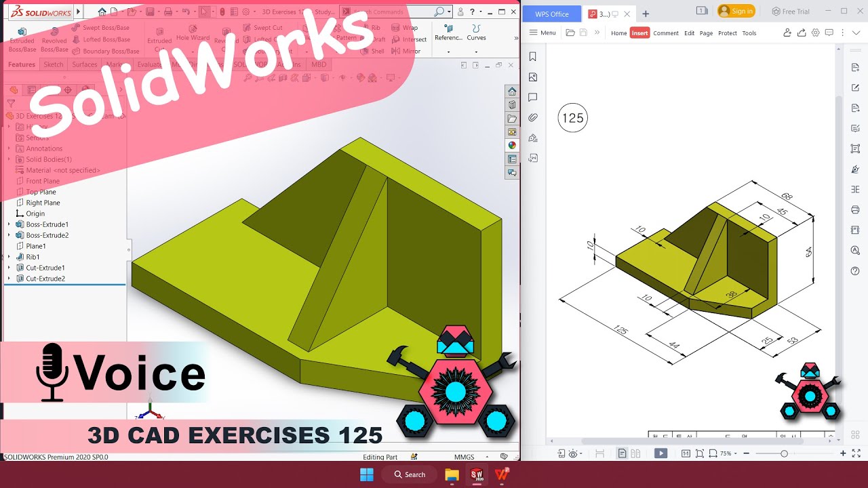
Task: Click the SolidWorks 2020 taskbar icon
Action: pyautogui.click(x=477, y=474)
